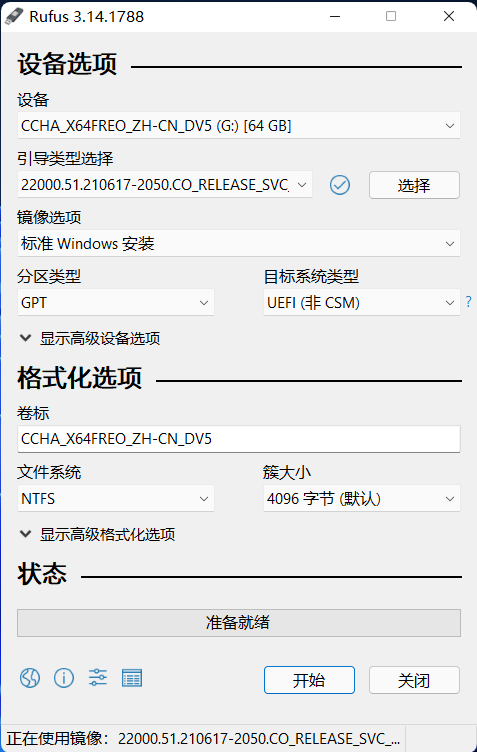Open the boot selection ISO dropdown
The height and width of the screenshot is (752, 477).
[x=165, y=185]
